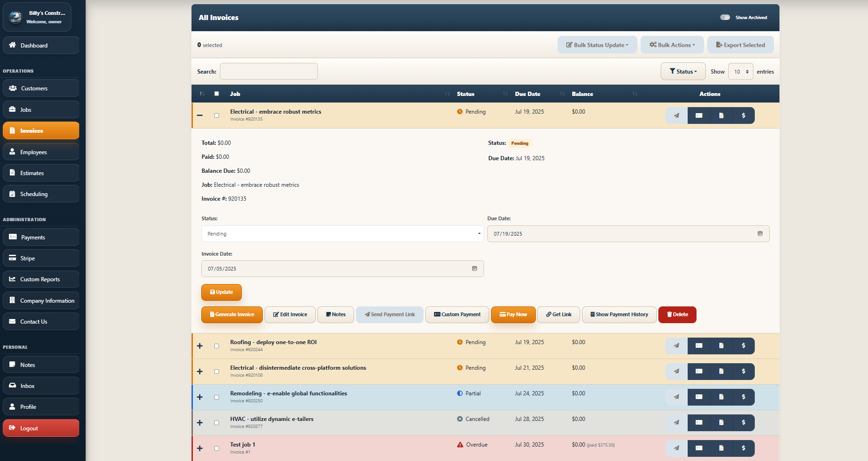This screenshot has height=461, width=868.
Task: Click the send icon for Test job 1
Action: pos(676,448)
